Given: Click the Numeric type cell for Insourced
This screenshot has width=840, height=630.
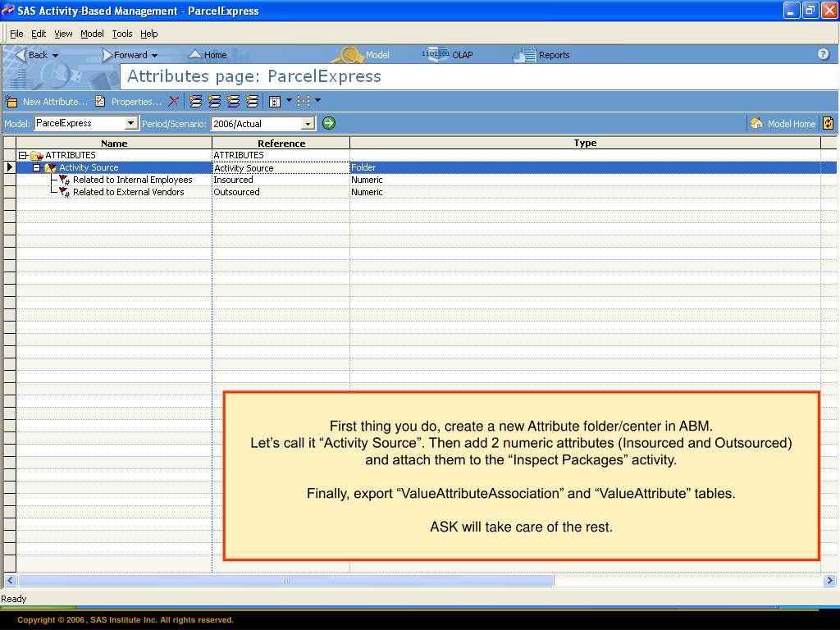Looking at the screenshot, I should (585, 180).
